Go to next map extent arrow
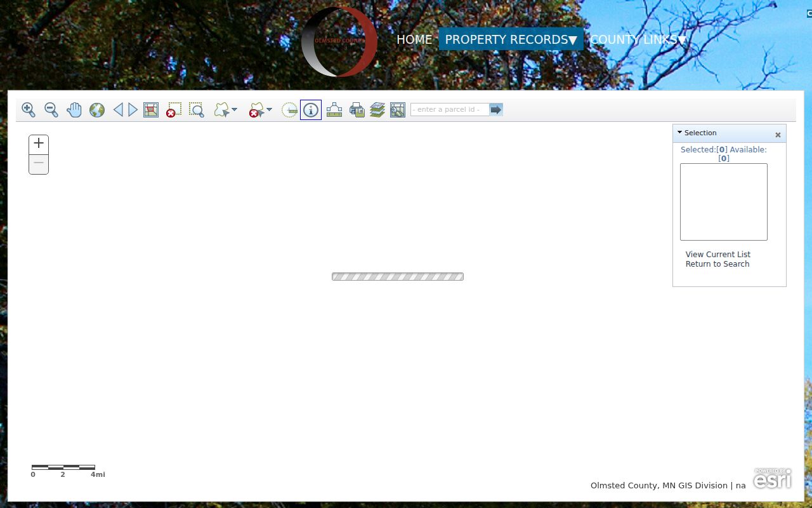812x508 pixels. pos(133,110)
